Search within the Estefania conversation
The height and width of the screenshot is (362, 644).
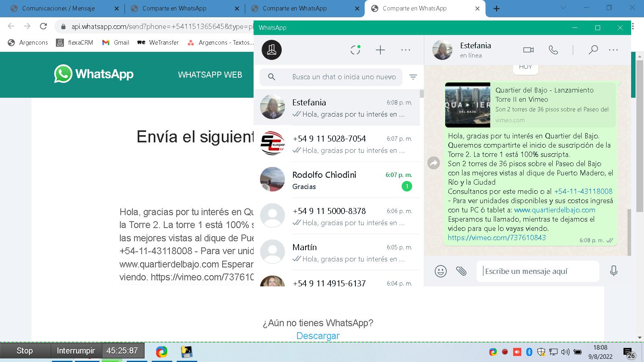pos(593,50)
